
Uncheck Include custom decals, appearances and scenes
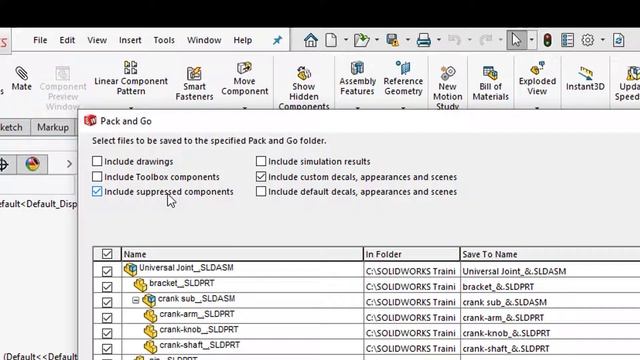[261, 177]
